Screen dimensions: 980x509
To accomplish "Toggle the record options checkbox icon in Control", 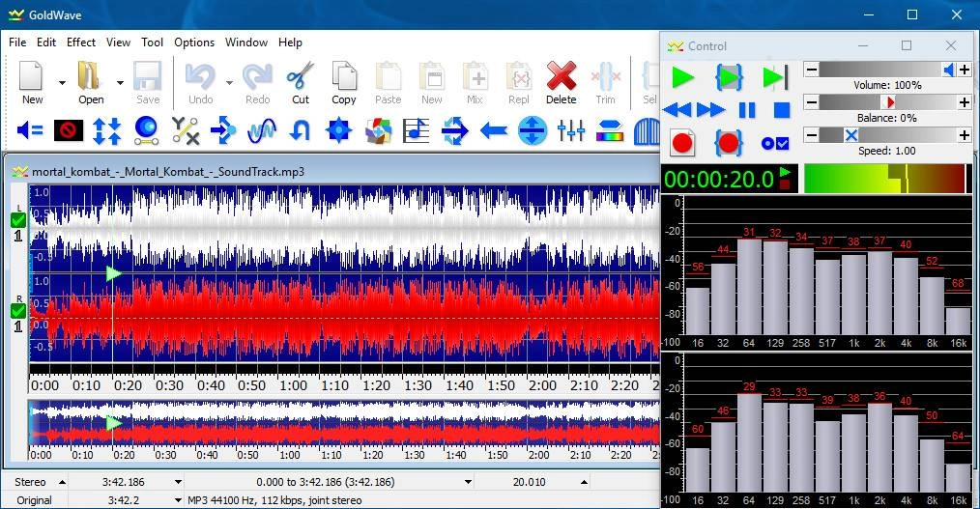I will pos(775,144).
